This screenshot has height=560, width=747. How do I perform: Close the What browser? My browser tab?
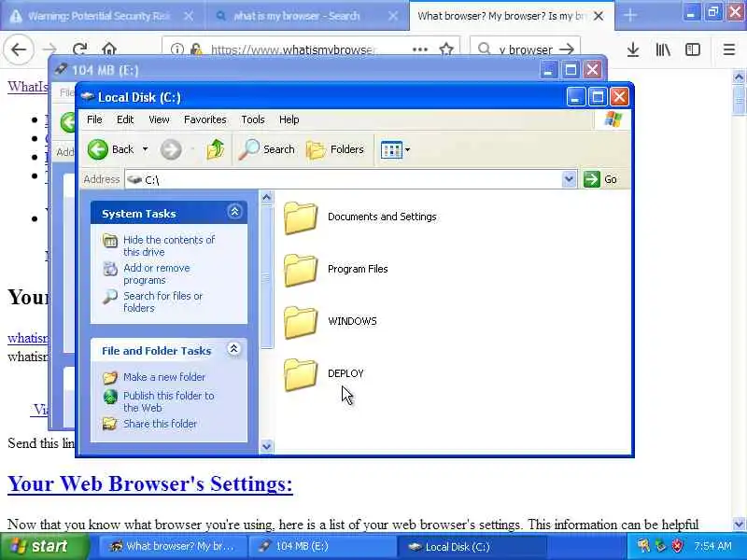[599, 16]
